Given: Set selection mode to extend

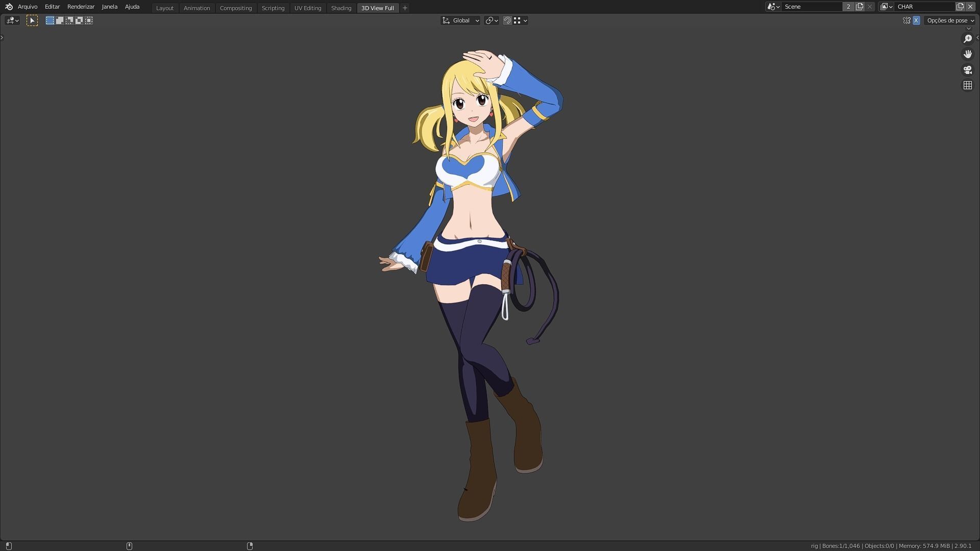Looking at the screenshot, I should point(59,20).
